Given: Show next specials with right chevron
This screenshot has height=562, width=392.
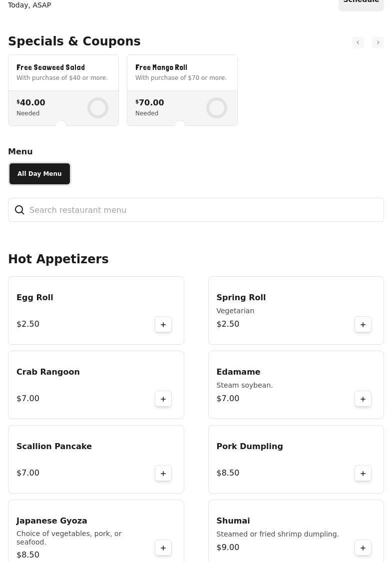Looking at the screenshot, I should 378,43.
